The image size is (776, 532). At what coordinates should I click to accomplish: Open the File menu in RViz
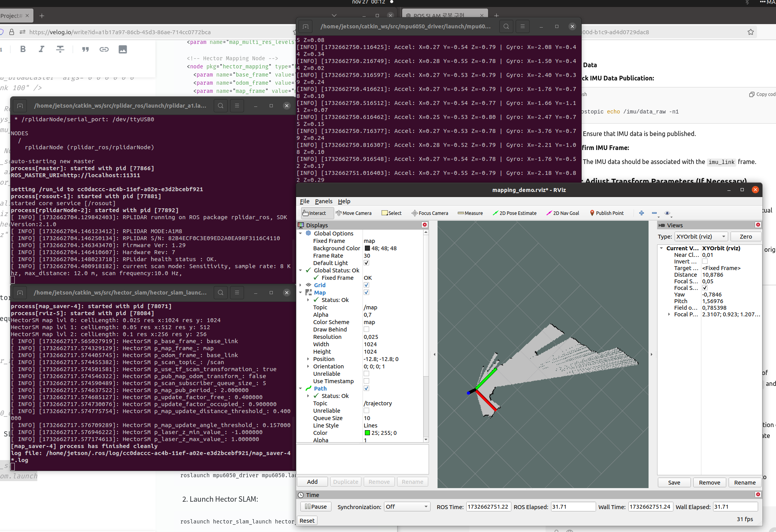click(x=304, y=201)
